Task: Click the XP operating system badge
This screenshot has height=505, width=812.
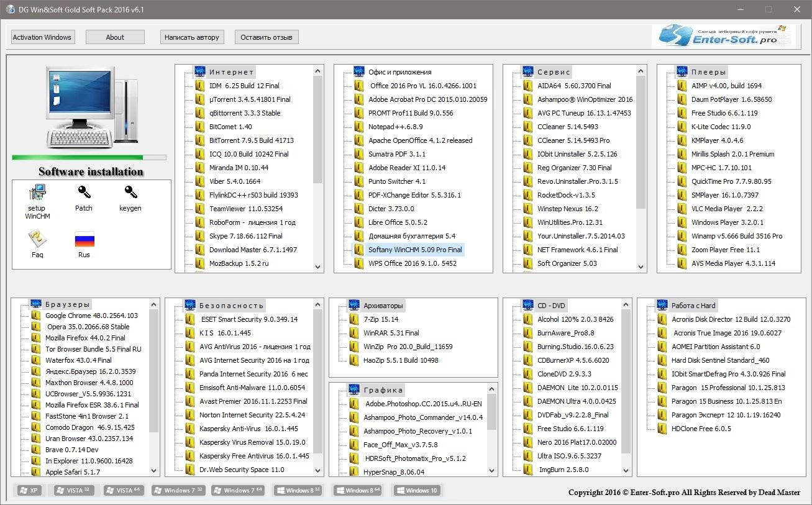Action: [29, 490]
